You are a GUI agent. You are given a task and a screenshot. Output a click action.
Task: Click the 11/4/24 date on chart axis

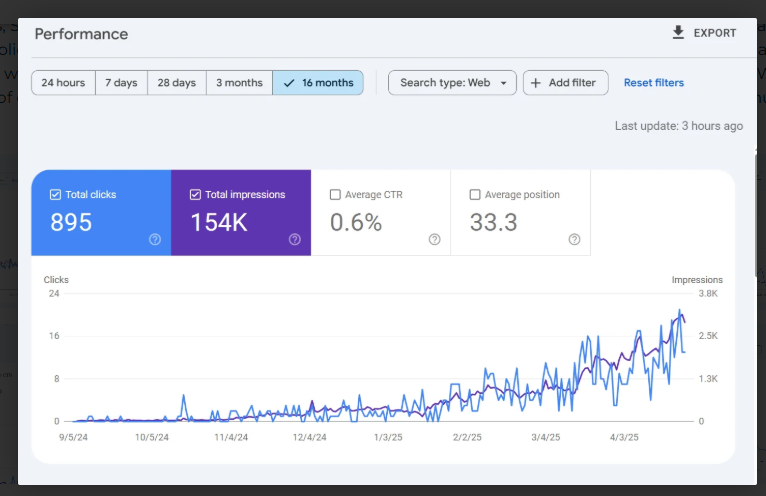pos(231,437)
